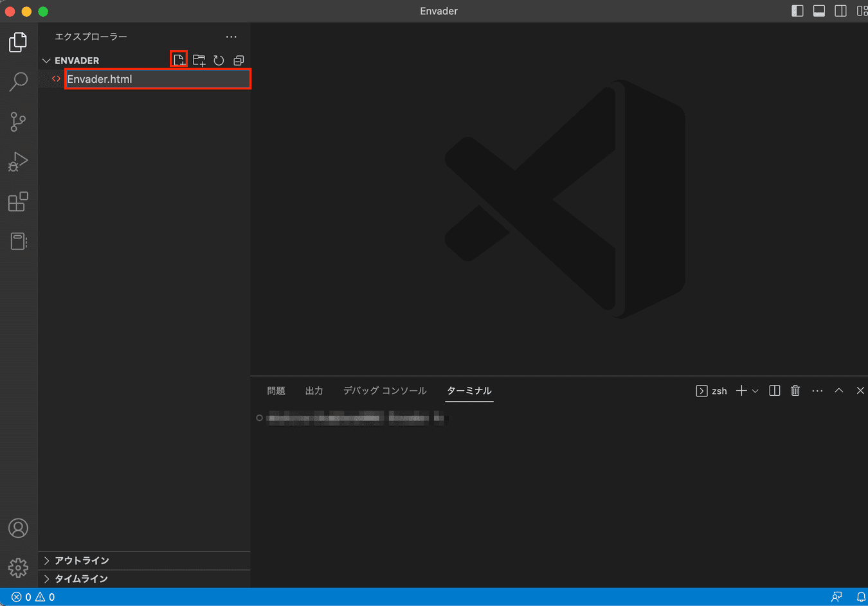Select the zsh terminal profile label
The width and height of the screenshot is (868, 606).
coord(712,391)
